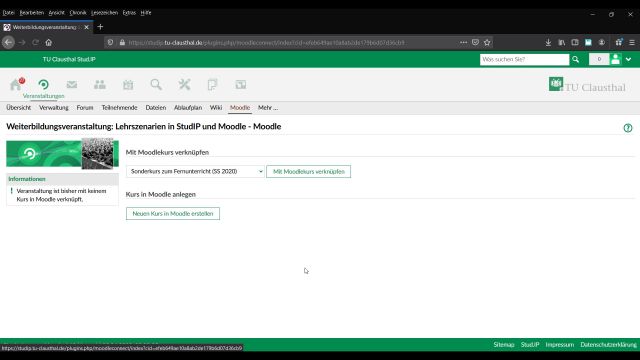Open the user avatar icon

(616, 60)
